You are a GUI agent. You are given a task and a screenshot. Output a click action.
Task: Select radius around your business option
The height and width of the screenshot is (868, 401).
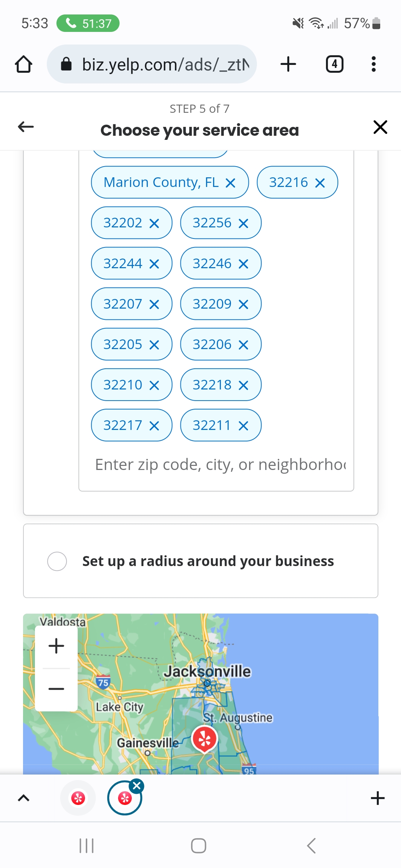pos(57,561)
